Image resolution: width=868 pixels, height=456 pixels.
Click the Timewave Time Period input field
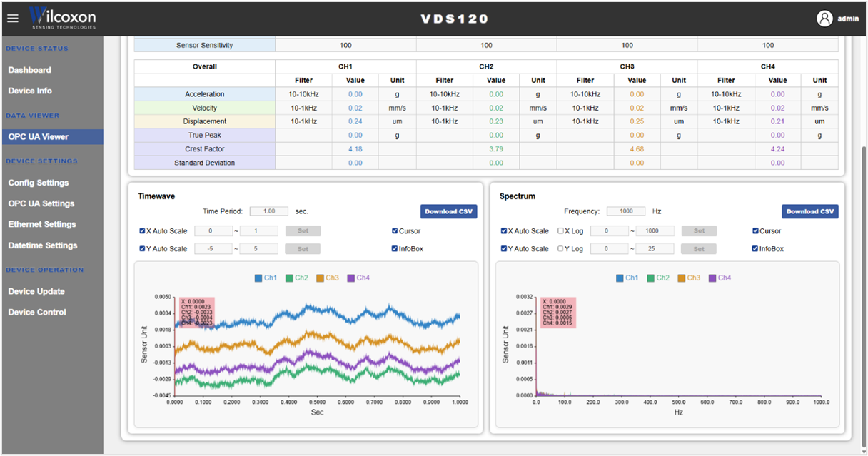[x=269, y=211]
